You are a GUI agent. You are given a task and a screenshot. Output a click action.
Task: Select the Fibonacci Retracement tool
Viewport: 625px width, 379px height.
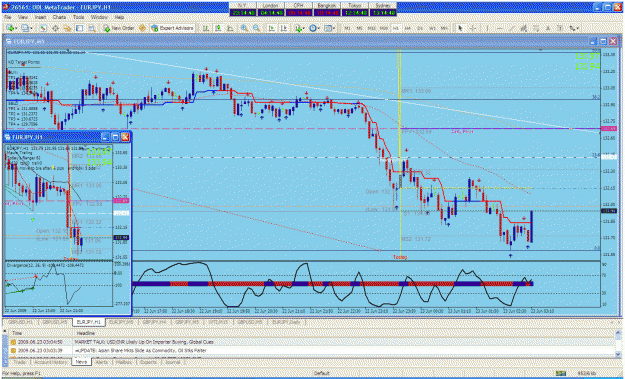(x=536, y=28)
